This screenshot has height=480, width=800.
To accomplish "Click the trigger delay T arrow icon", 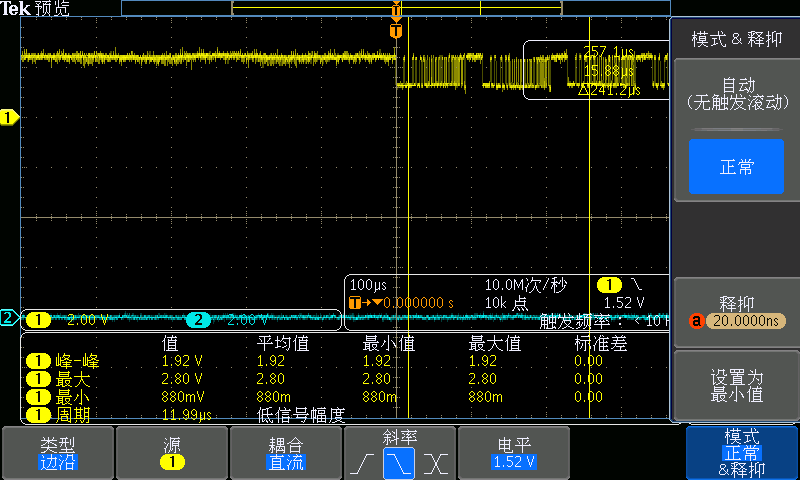I will 365,303.
